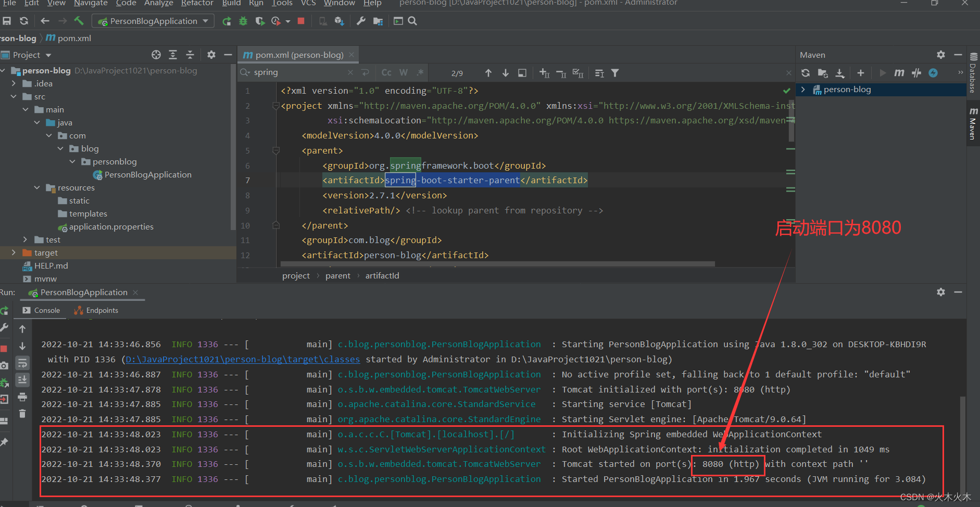
Task: Go to next search occurrence arrow
Action: (506, 73)
